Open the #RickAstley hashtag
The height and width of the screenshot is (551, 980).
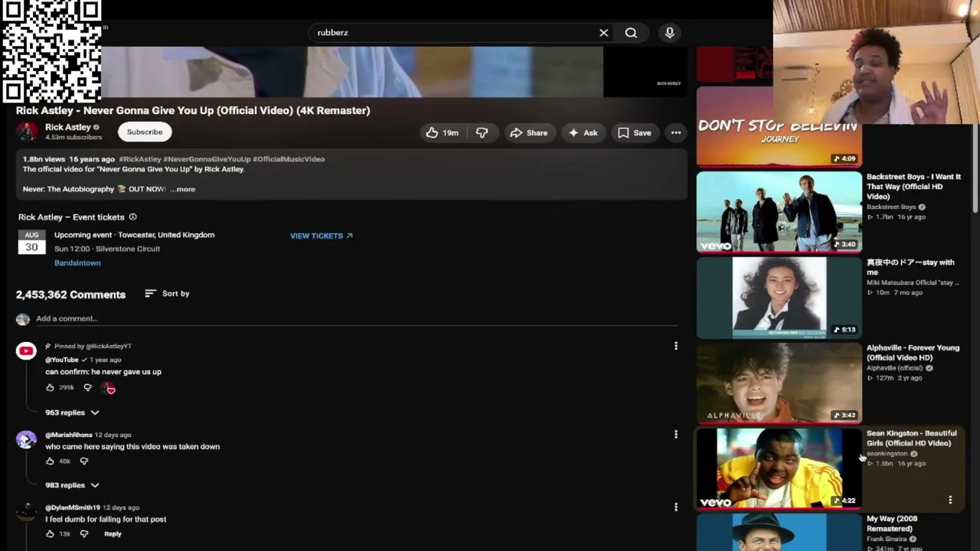(139, 159)
